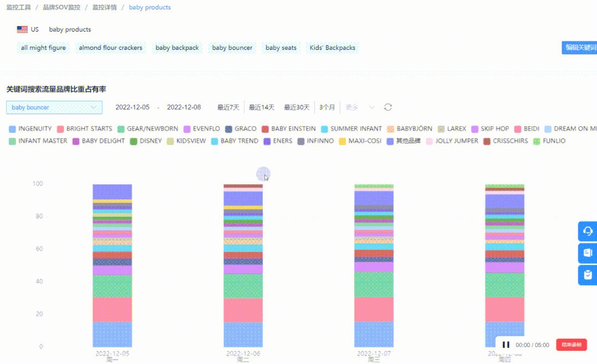Image resolution: width=597 pixels, height=364 pixels.
Task: Toggle EVENFLO legend series
Action: (x=202, y=129)
